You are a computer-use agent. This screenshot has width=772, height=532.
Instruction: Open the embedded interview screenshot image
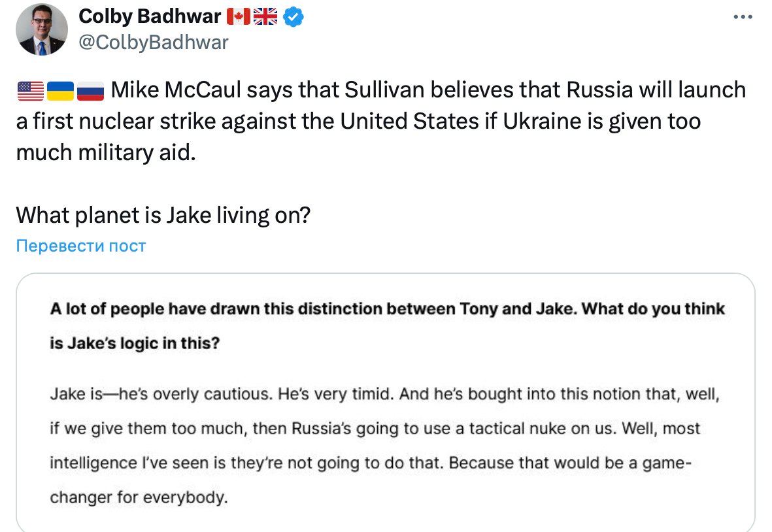tap(386, 402)
